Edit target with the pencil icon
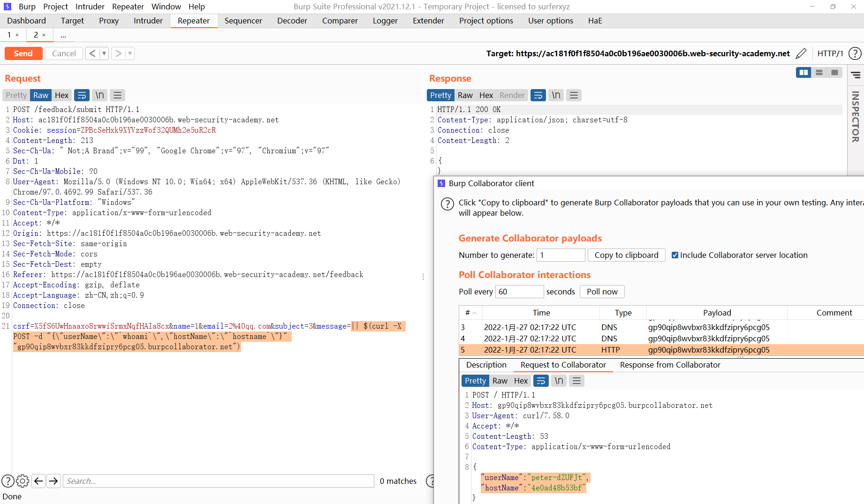 click(801, 53)
